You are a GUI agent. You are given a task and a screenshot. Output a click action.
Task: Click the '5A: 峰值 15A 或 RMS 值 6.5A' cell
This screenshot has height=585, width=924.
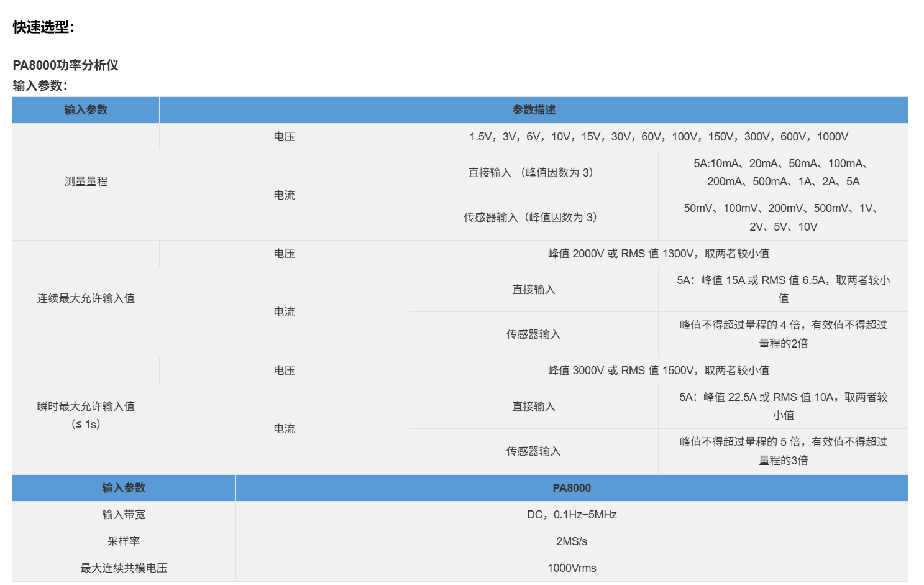784,290
